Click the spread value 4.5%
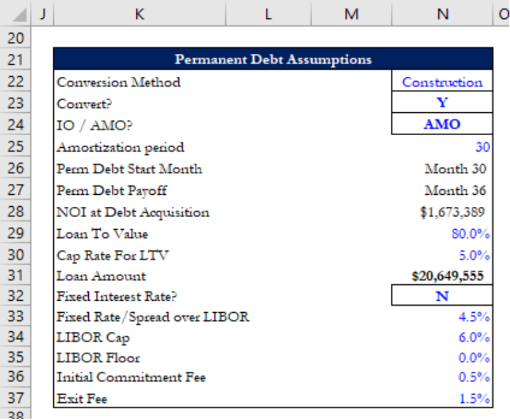 (442, 316)
